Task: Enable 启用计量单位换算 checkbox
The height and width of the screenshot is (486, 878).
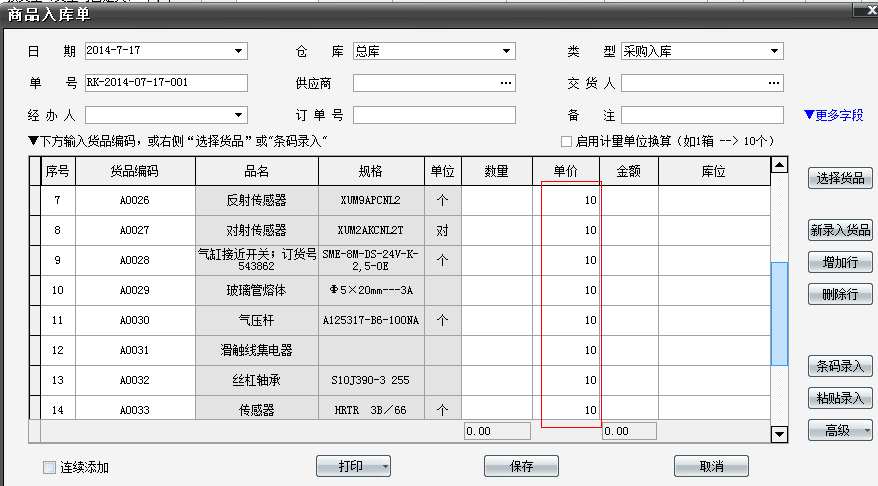Action: click(567, 141)
